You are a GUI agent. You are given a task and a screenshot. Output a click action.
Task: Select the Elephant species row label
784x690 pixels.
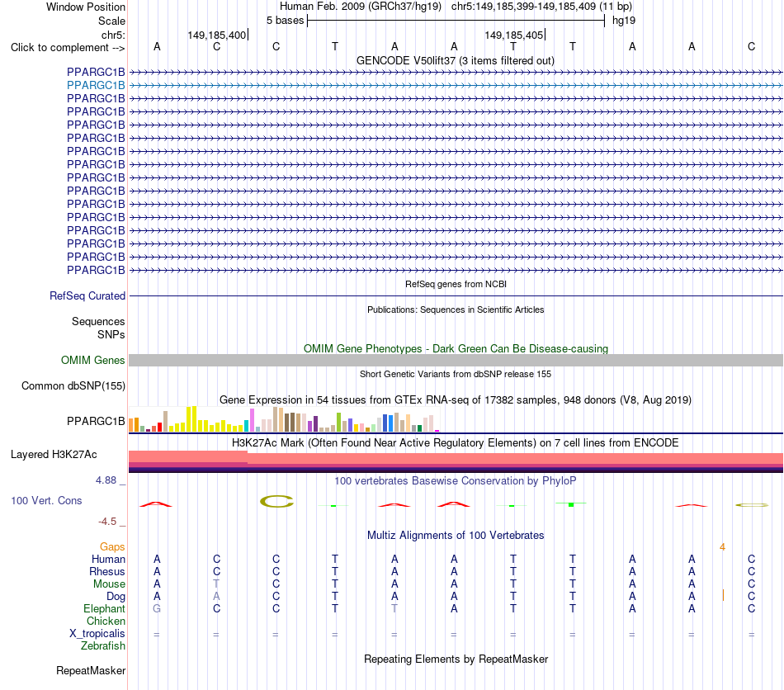[x=105, y=608]
